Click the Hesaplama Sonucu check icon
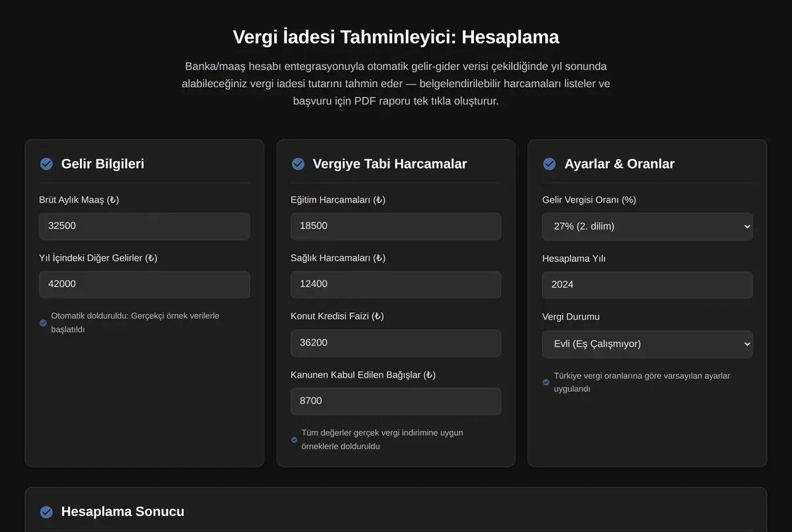 tap(46, 512)
